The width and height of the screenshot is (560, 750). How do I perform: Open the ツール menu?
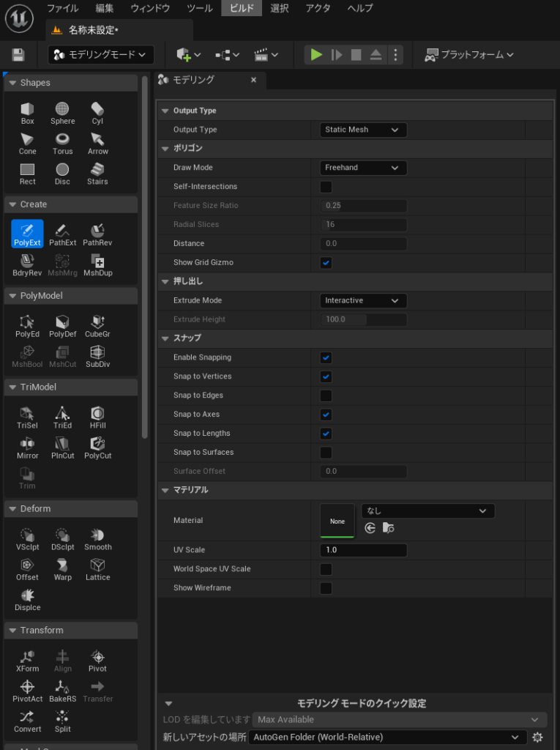click(x=200, y=8)
